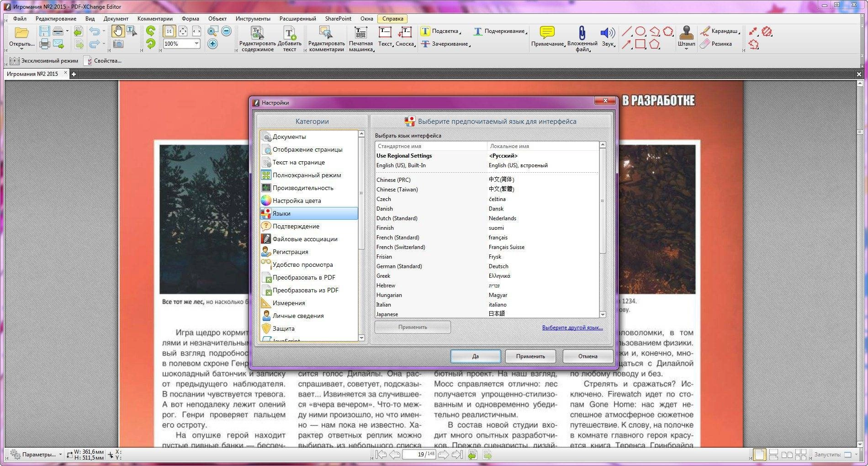Choose English (US), Built-In language
868x466 pixels.
(487, 165)
